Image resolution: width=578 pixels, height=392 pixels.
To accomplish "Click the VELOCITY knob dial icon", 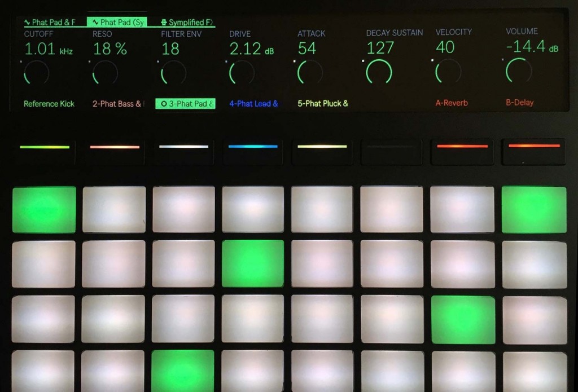I will (x=448, y=72).
